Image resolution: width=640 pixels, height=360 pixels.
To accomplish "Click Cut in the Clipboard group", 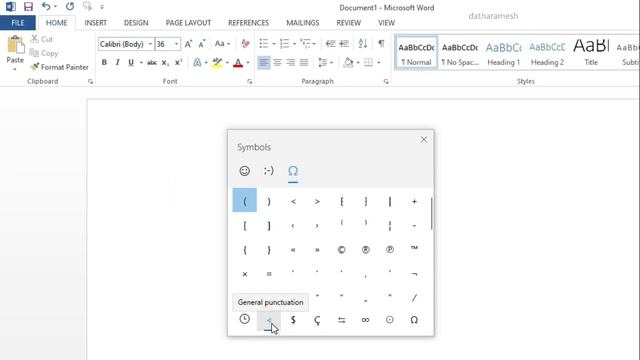I will [42, 39].
